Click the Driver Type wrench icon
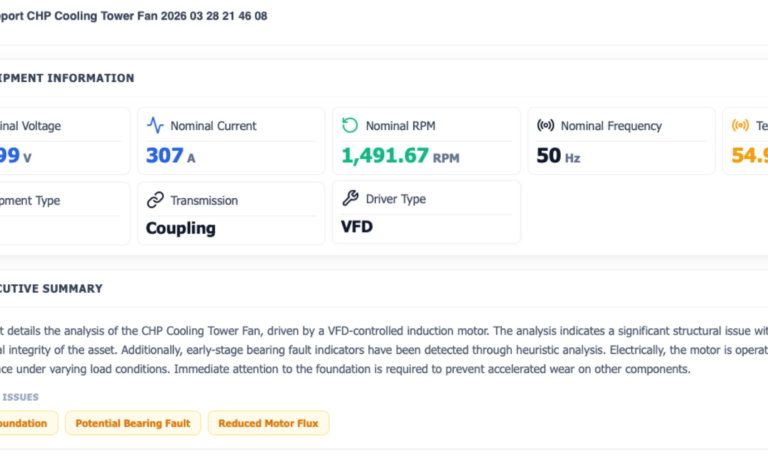Viewport: 768px width, 456px height. (350, 198)
